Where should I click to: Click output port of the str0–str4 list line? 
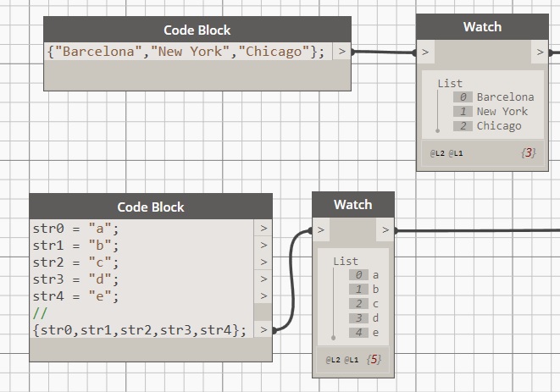click(x=263, y=330)
